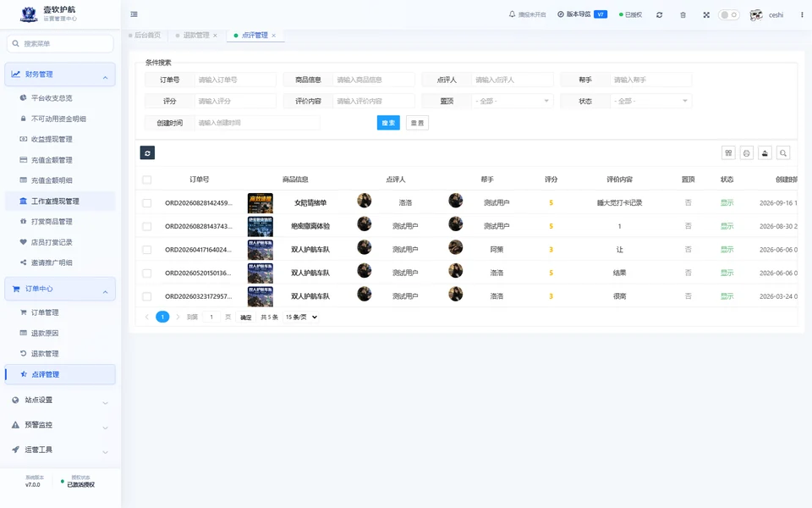
Task: Tick the checkbox for order ORD20260828142459
Action: [x=147, y=203]
